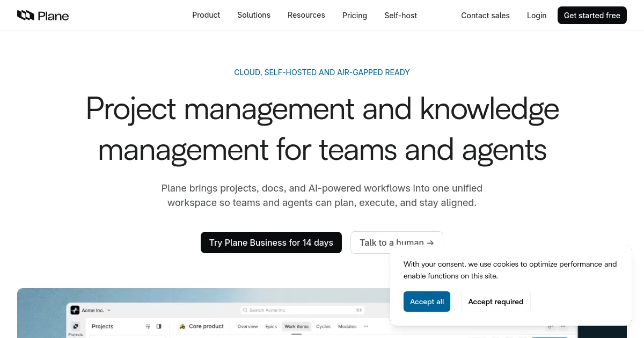The width and height of the screenshot is (644, 338).
Task: Accept all cookies
Action: pos(427,302)
